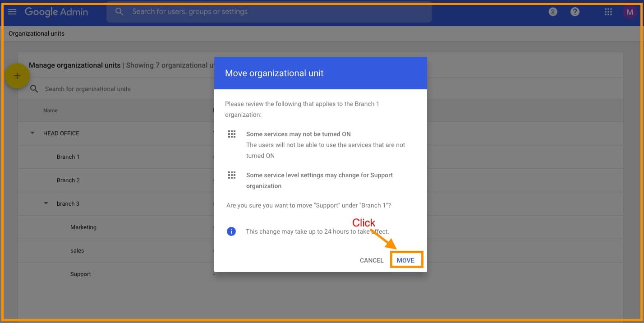The height and width of the screenshot is (323, 644).
Task: Open the account tasks hourglass icon
Action: [x=553, y=12]
